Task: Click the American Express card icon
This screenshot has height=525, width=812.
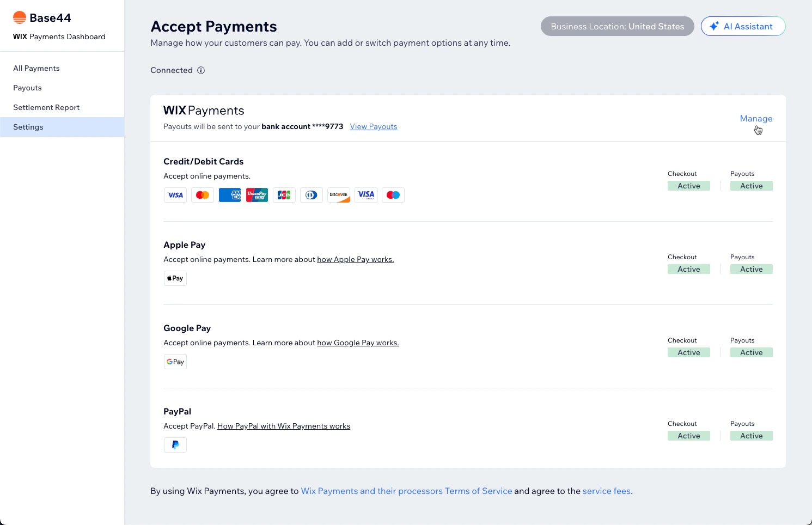Action: coord(229,194)
